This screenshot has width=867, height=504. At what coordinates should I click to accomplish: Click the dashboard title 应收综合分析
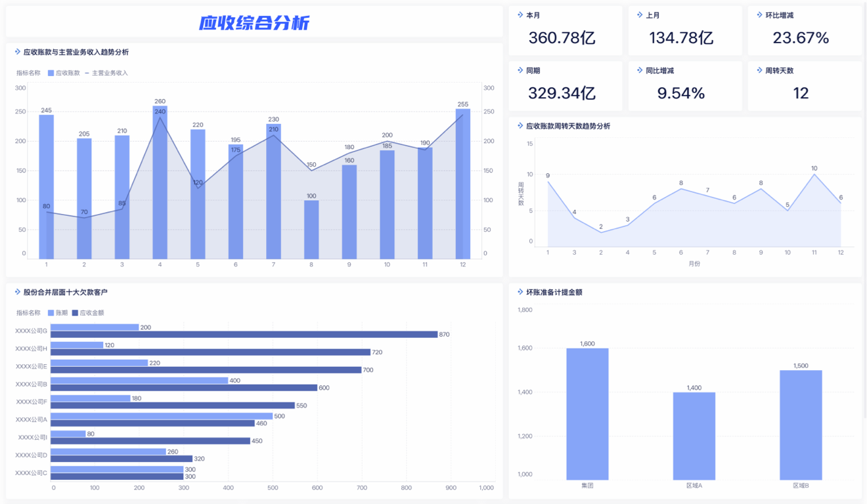tap(255, 22)
